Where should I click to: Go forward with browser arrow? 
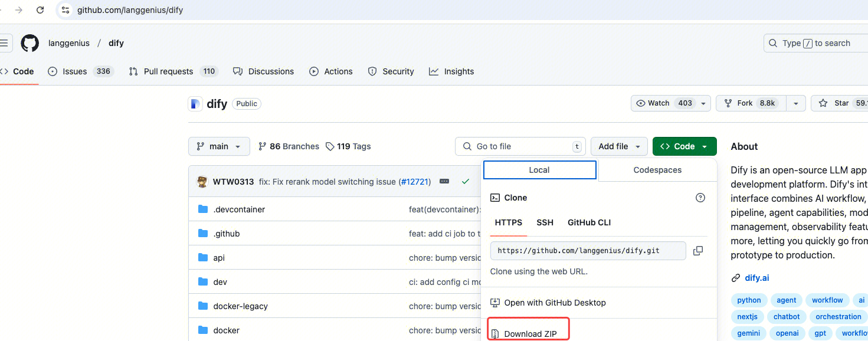(x=19, y=10)
